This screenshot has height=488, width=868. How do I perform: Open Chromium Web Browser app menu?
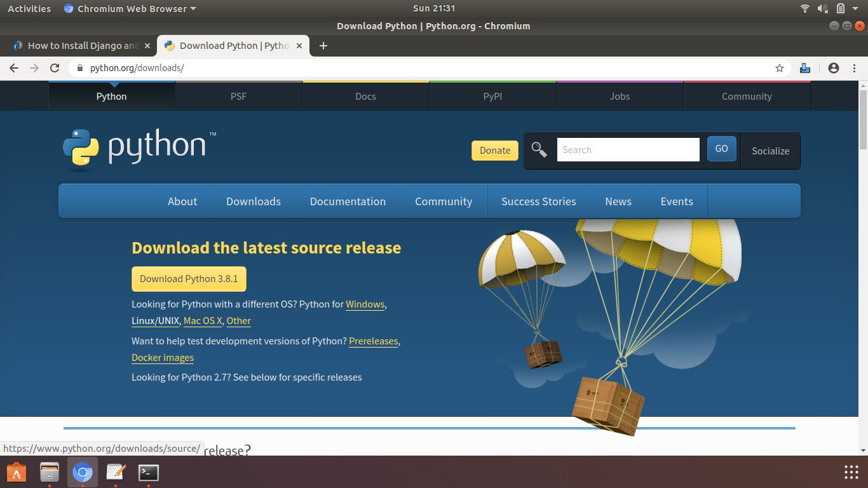[130, 8]
